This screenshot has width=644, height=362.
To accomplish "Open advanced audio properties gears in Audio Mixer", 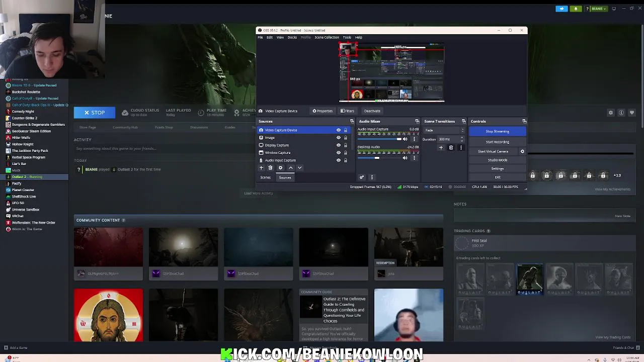I will click(x=361, y=177).
